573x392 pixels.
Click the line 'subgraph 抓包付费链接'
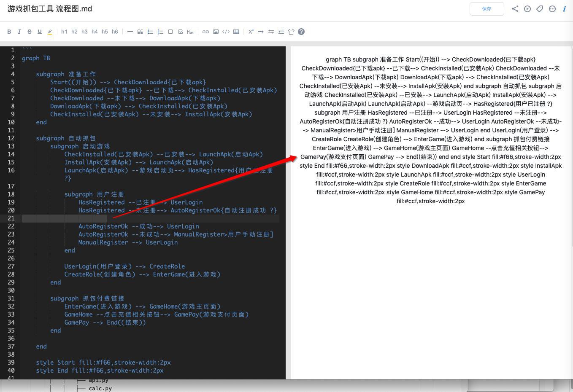coord(87,298)
